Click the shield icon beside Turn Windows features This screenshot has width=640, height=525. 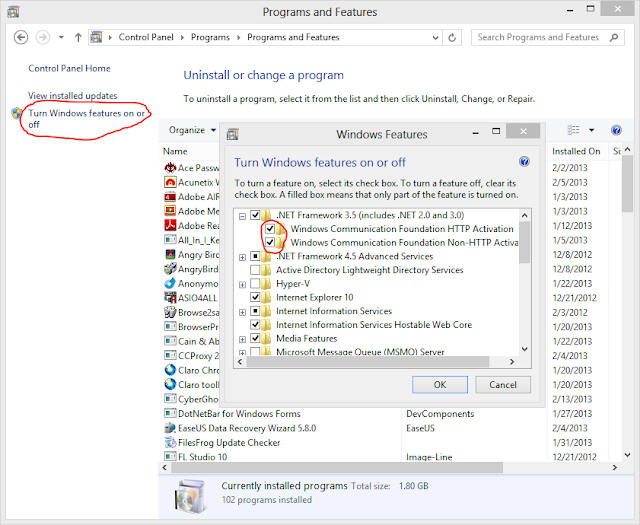coord(17,113)
